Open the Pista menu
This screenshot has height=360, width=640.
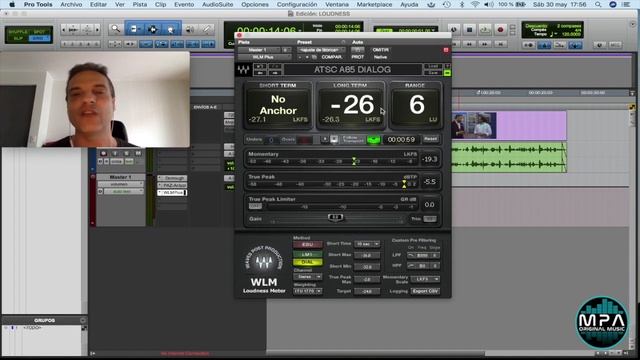click(x=140, y=4)
